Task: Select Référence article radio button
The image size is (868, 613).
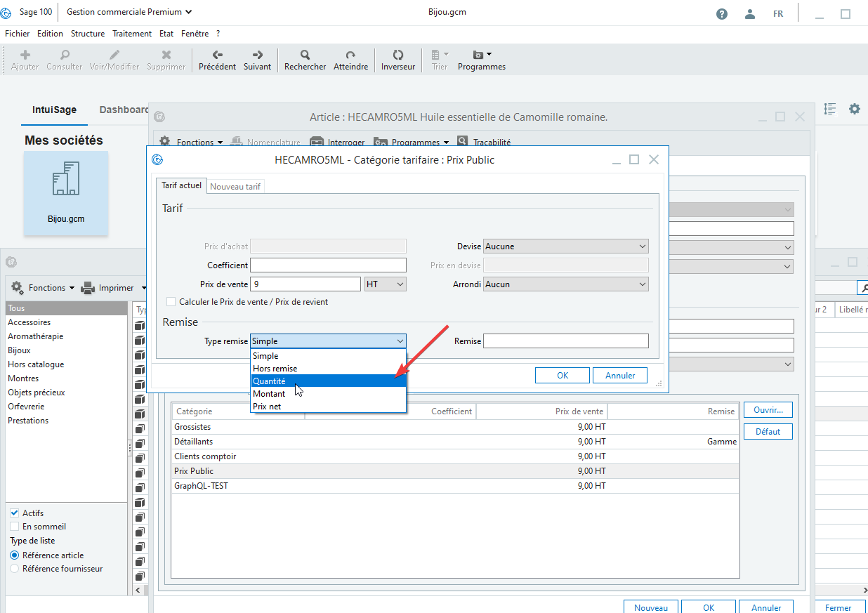Action: pos(14,555)
